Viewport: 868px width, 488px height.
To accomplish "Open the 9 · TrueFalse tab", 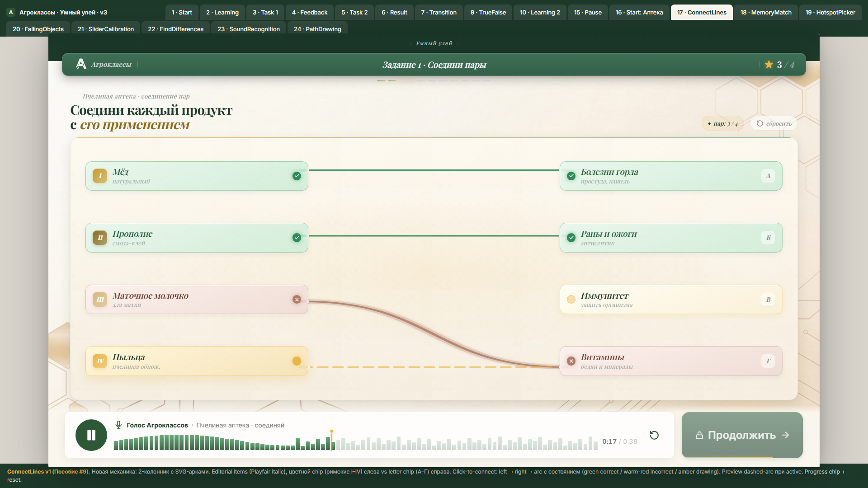I will click(x=488, y=12).
